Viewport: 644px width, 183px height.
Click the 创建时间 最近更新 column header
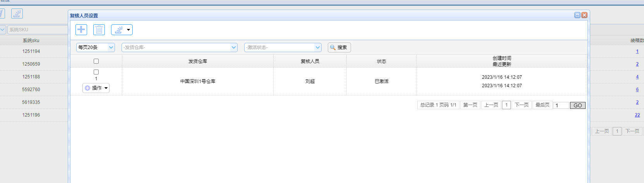(502, 61)
